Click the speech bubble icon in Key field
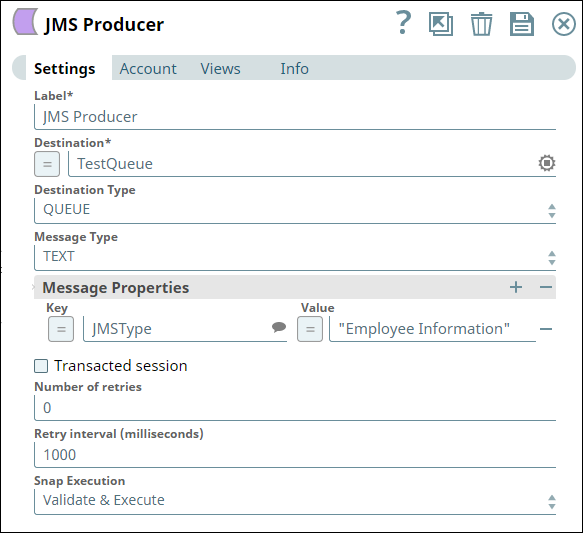The width and height of the screenshot is (583, 533). [279, 327]
